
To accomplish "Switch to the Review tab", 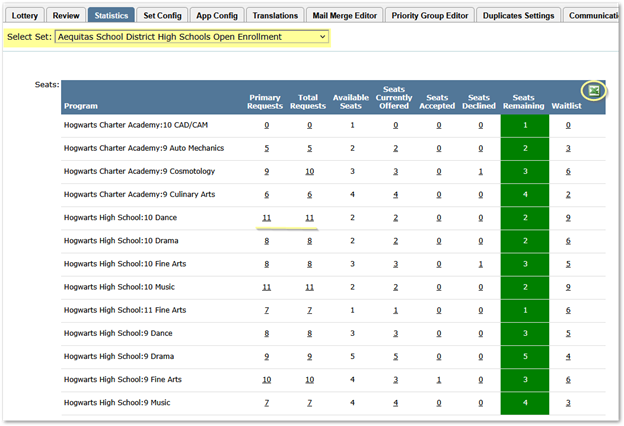I will [x=66, y=16].
